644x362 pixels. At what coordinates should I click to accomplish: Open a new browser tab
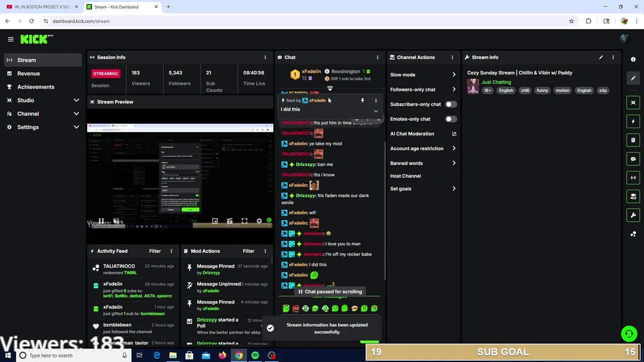point(168,7)
